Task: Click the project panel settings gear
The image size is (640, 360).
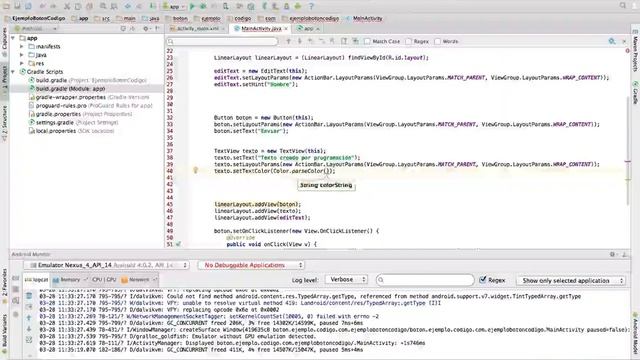Action: click(146, 29)
